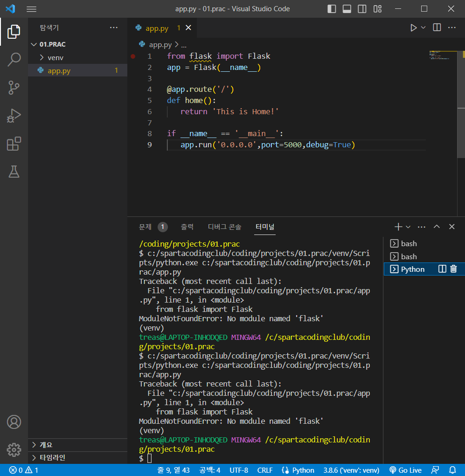Open Run and Debug view icon
465x476 pixels.
[x=14, y=116]
